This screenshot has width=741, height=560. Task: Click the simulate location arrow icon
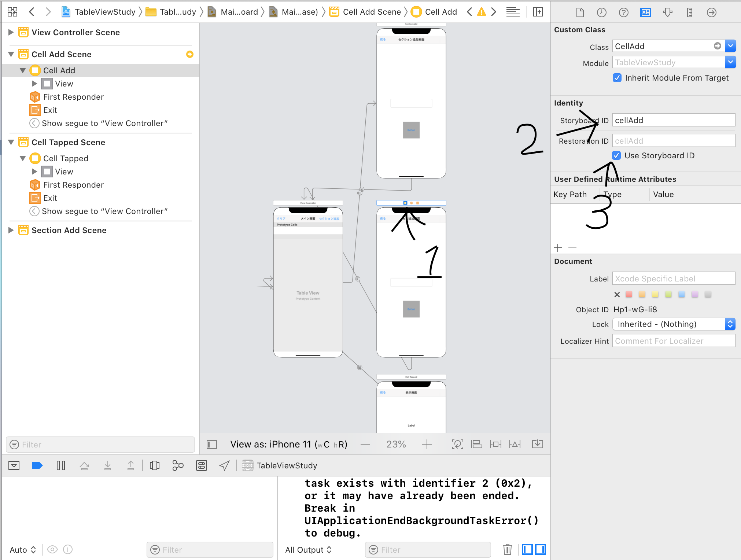pyautogui.click(x=224, y=465)
